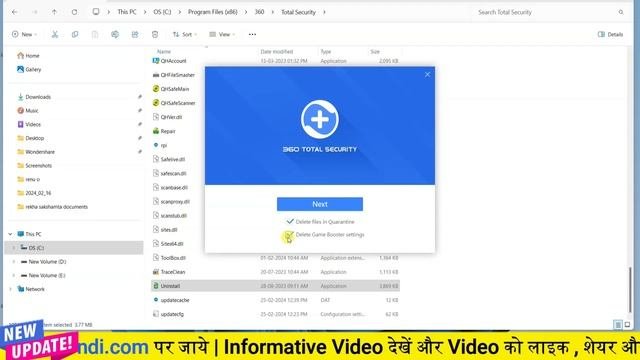Screen dimensions: 640x360
Task: Expand New Volume (D:) tree node
Action: tap(13, 262)
